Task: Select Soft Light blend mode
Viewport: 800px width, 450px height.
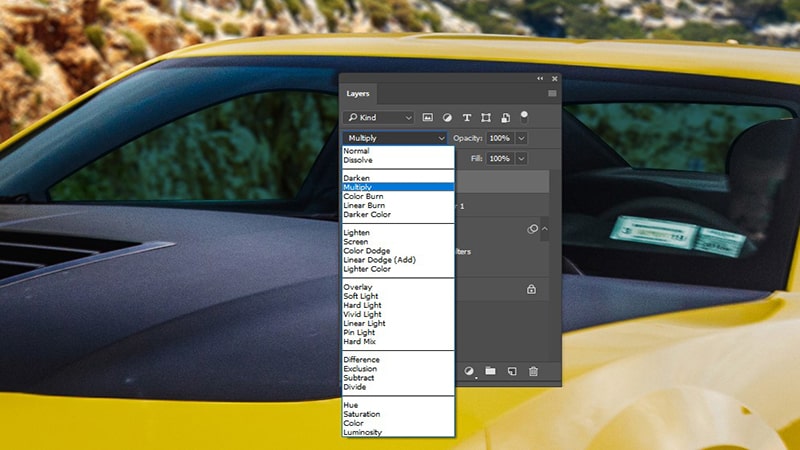Action: point(398,296)
